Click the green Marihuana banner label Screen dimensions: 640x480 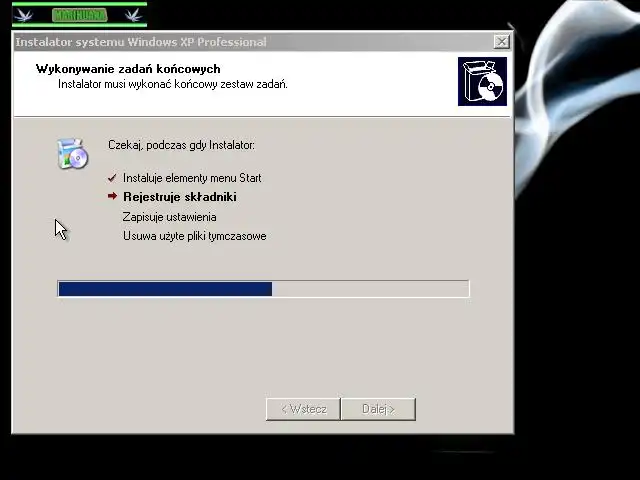coord(80,16)
